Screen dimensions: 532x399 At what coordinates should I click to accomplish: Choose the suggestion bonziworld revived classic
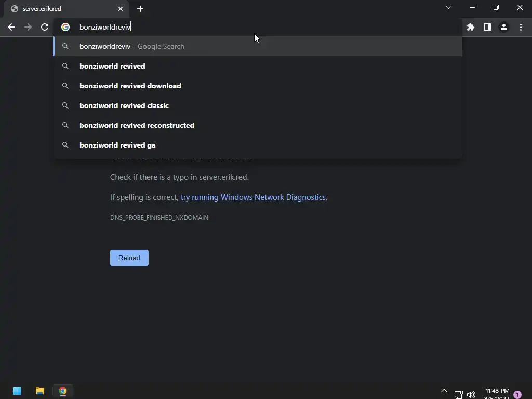coord(258,105)
